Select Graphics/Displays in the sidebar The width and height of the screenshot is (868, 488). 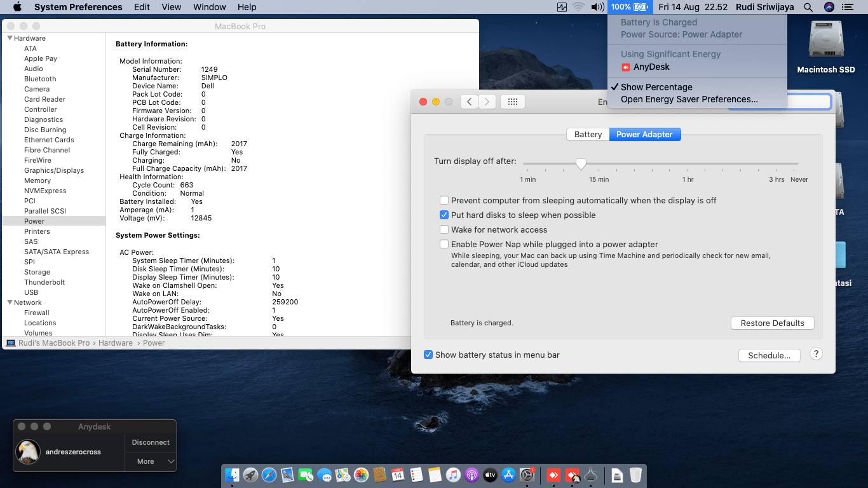point(54,170)
